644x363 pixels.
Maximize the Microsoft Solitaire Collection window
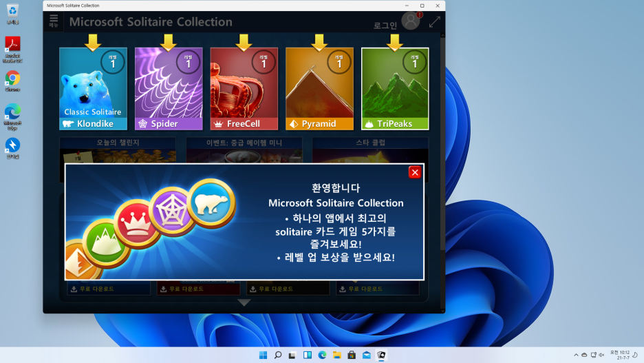click(x=422, y=6)
